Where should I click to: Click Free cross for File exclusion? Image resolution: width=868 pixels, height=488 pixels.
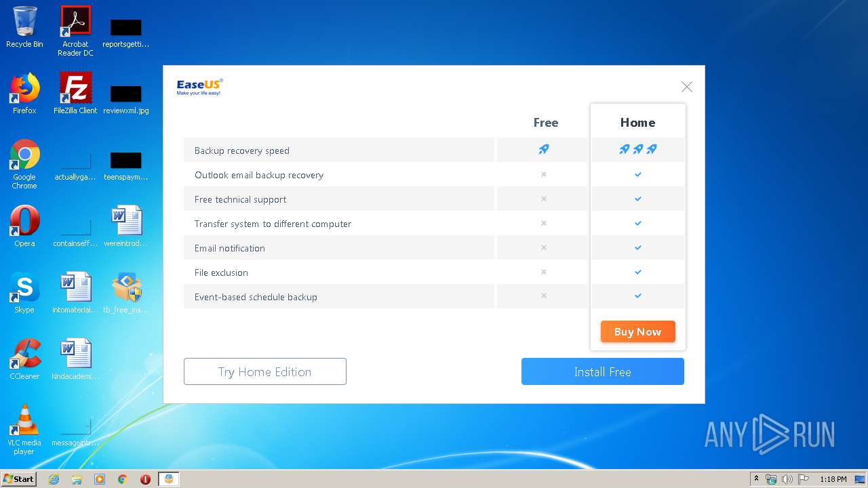pyautogui.click(x=544, y=272)
